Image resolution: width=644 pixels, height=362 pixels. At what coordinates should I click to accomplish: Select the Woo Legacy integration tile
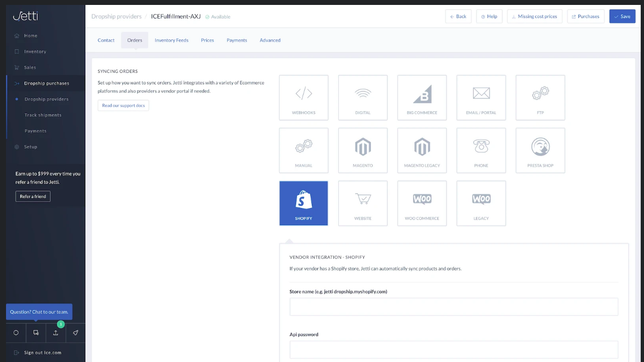[x=481, y=203]
